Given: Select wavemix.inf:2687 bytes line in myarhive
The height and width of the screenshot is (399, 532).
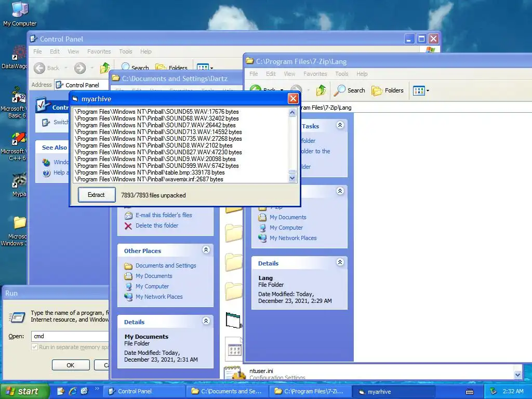Looking at the screenshot, I should pyautogui.click(x=149, y=179).
